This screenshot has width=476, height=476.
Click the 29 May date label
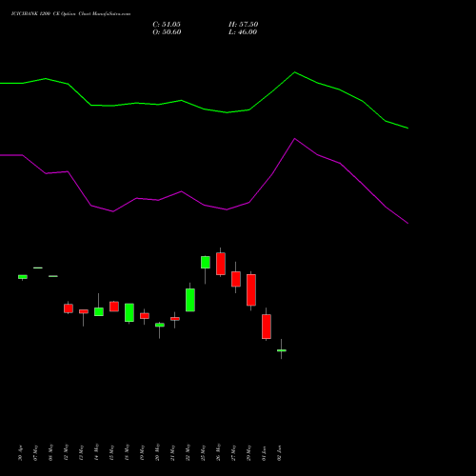(248, 453)
